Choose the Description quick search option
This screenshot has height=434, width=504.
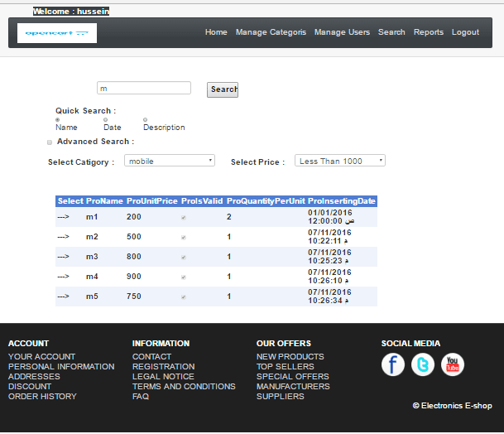point(146,120)
